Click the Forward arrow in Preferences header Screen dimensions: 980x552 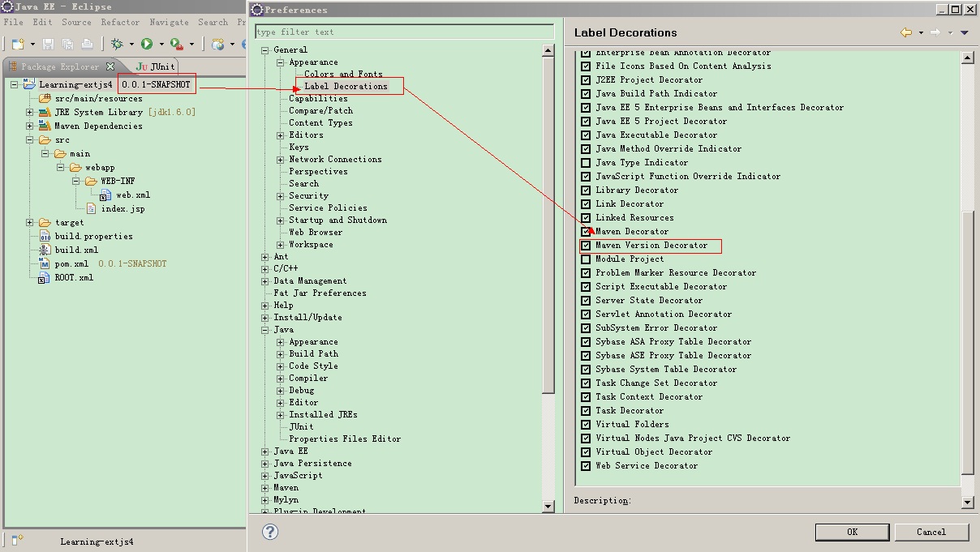point(935,32)
